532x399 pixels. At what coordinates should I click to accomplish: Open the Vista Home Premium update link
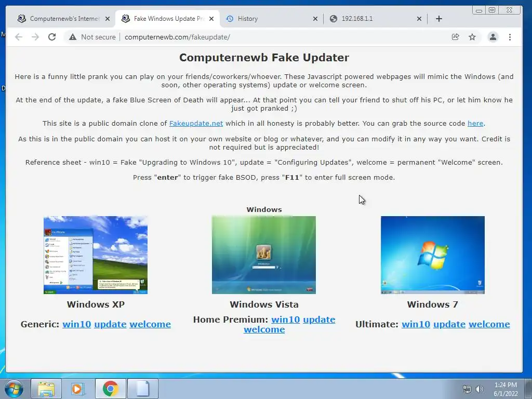319,320
